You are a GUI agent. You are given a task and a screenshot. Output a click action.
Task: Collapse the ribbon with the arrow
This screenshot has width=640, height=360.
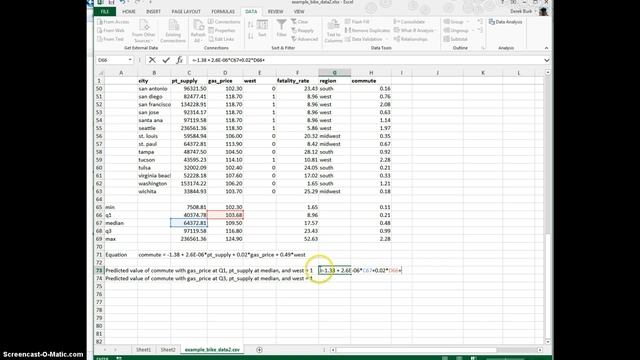(546, 48)
